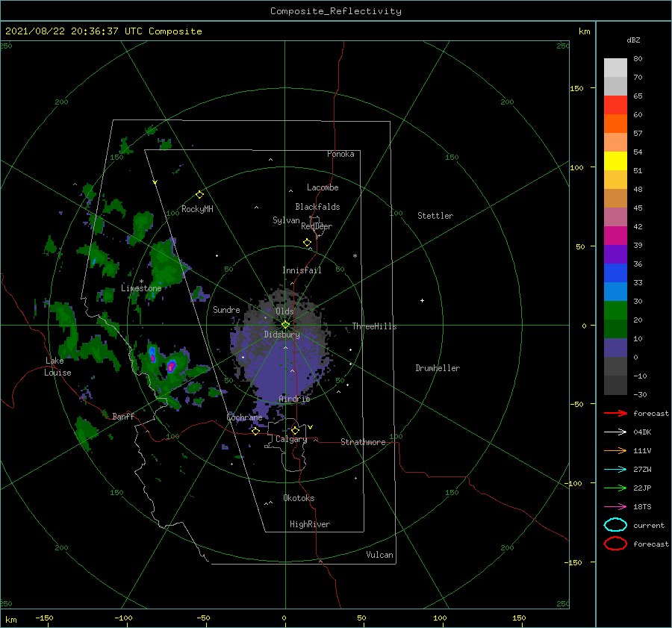This screenshot has height=628, width=672.
Task: Click the orange 111V arrow legend icon
Action: coord(615,450)
